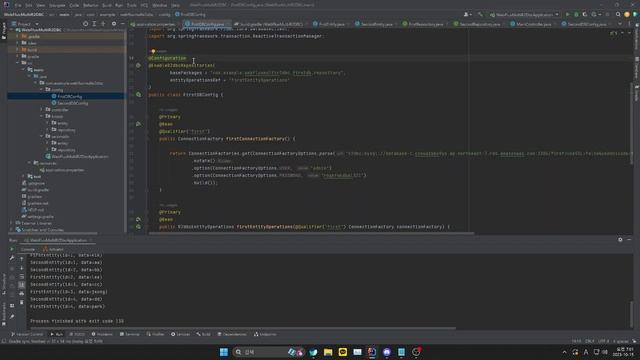
Task: Click Expand All in Project panel toolbar
Action: 94,24
